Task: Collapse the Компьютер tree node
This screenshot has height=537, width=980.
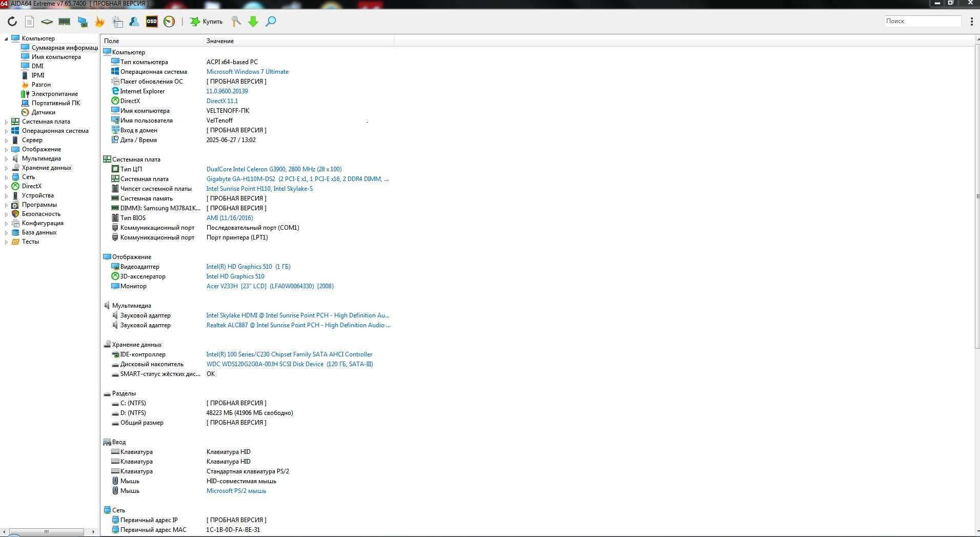Action: [x=6, y=38]
